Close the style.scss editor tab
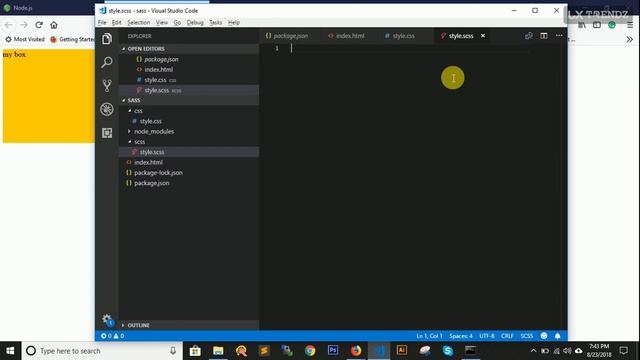 point(483,36)
